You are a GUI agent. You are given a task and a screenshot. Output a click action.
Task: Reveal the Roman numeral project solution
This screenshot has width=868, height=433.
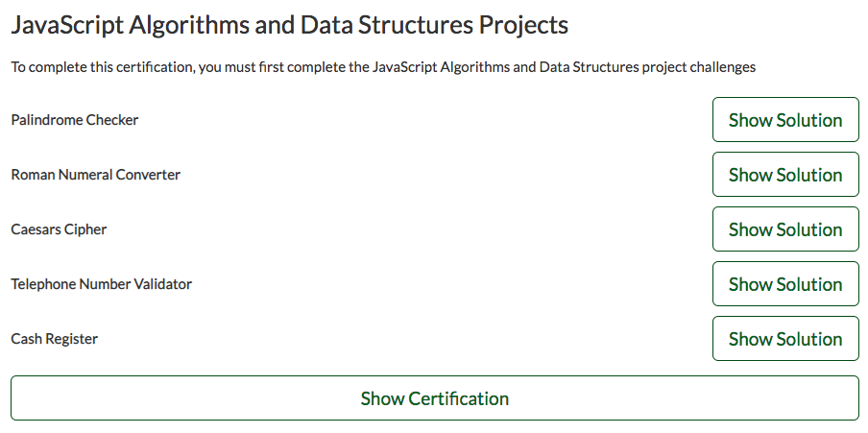tap(785, 175)
